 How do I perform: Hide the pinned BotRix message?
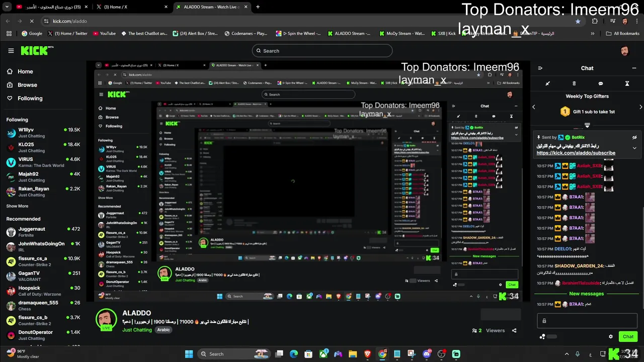click(x=634, y=137)
